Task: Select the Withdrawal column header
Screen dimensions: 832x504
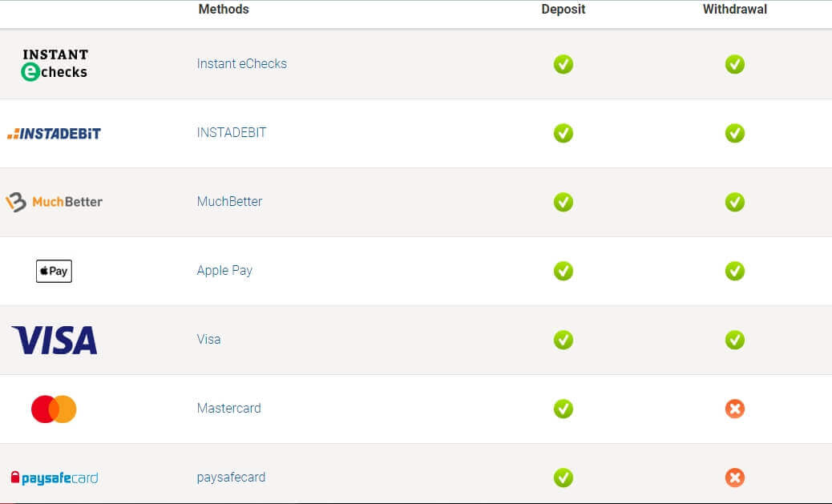Action: pyautogui.click(x=734, y=10)
